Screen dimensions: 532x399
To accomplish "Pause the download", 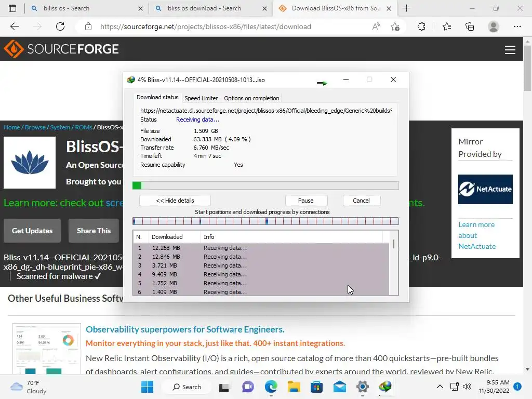I will [x=306, y=201].
